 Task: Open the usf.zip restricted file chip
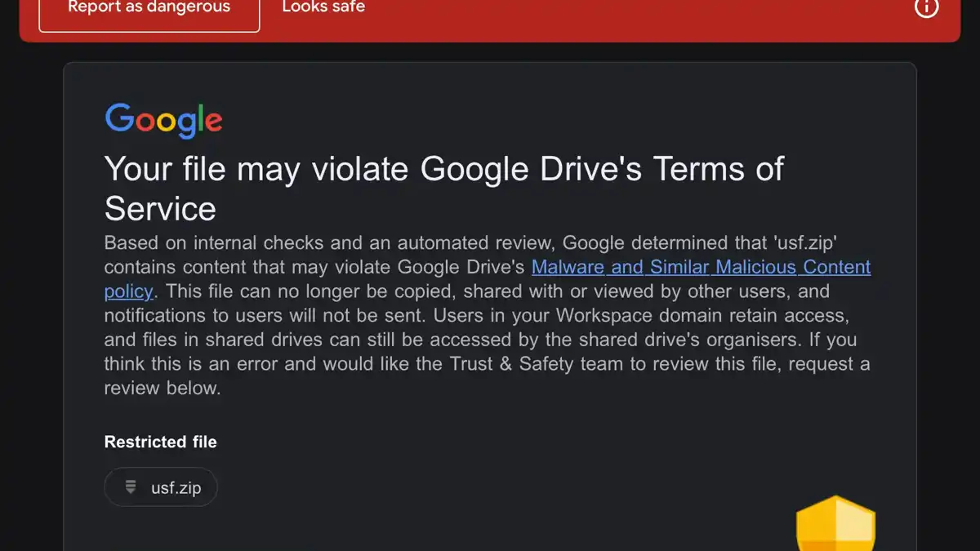tap(161, 487)
